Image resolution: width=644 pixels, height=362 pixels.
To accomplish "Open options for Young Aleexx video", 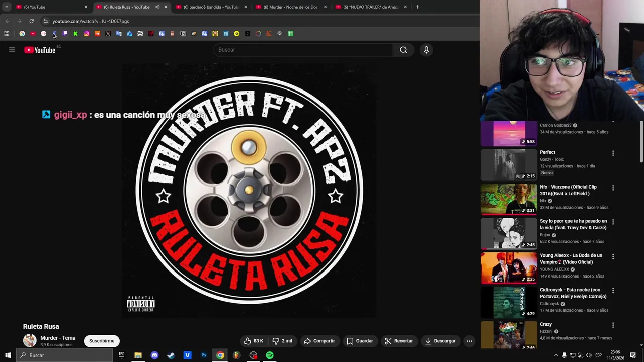I will 613,256.
